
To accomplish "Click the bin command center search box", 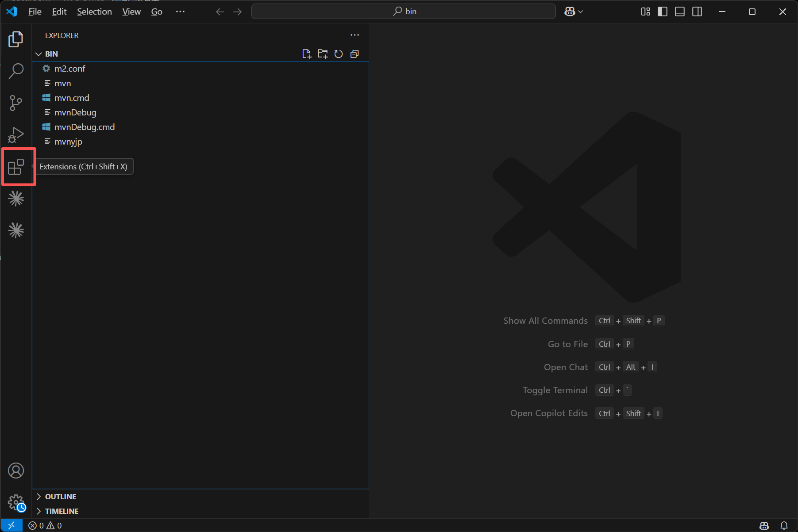I will pos(403,11).
